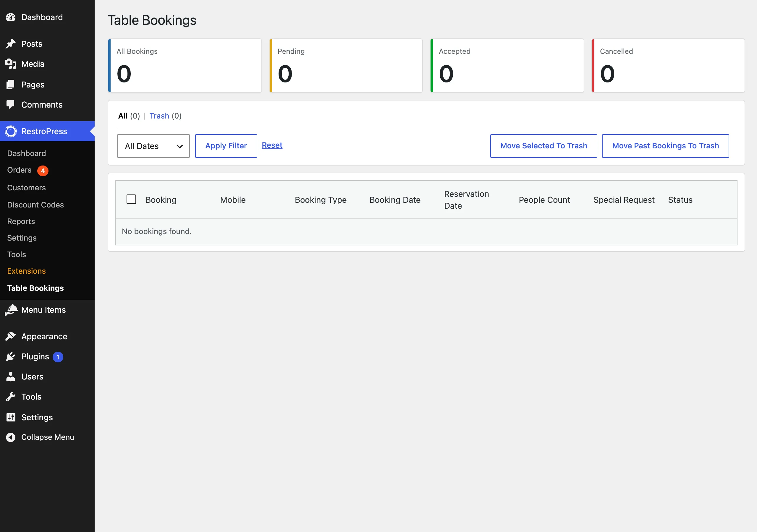Click the Pending bookings stat card

click(x=346, y=66)
